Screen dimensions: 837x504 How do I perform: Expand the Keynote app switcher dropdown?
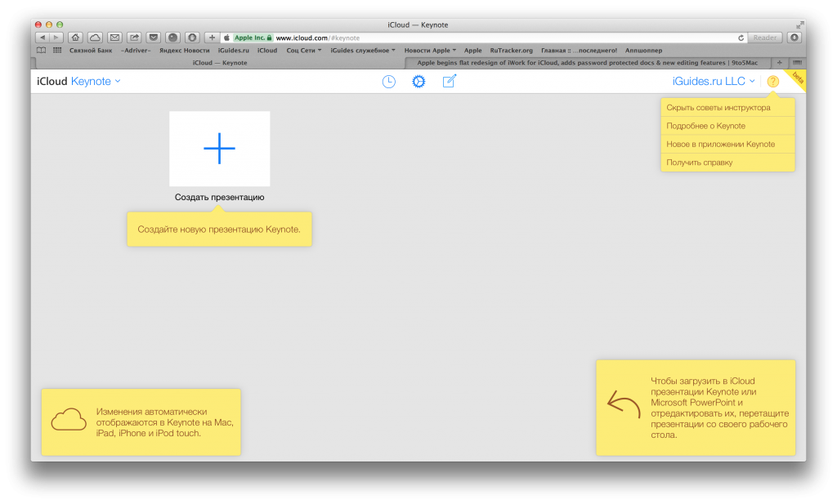pyautogui.click(x=96, y=82)
